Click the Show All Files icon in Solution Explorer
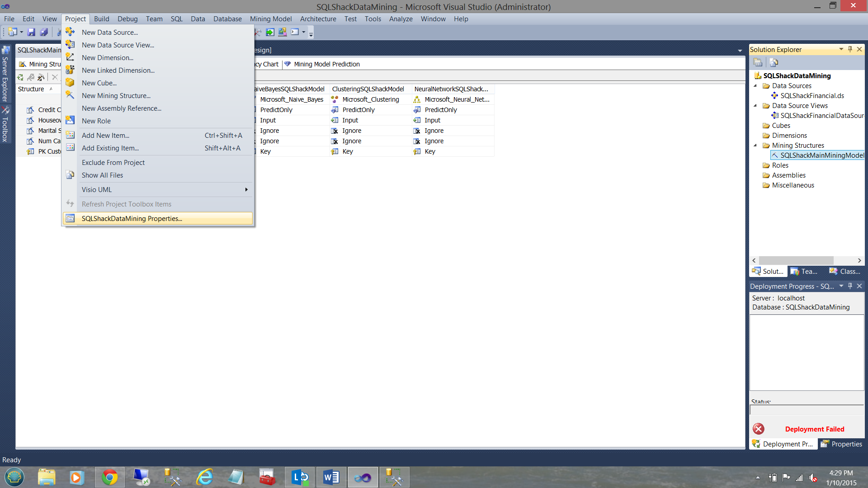Screen dimensions: 868x488 pyautogui.click(x=774, y=62)
